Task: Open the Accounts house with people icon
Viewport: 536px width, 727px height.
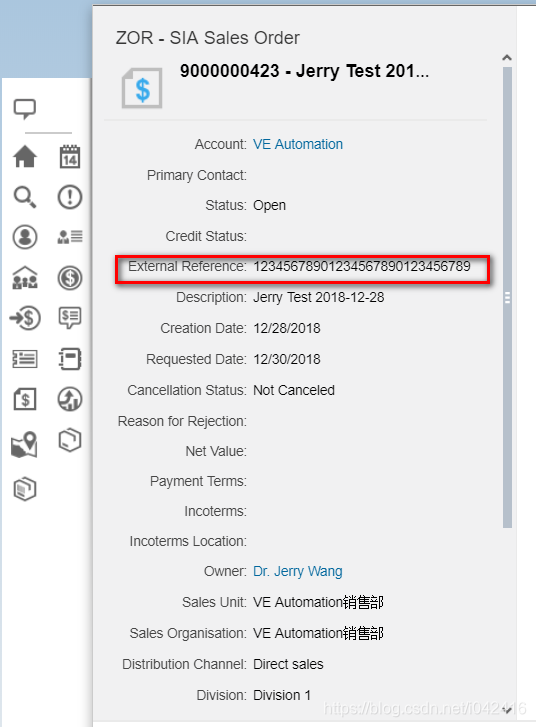Action: pyautogui.click(x=25, y=278)
